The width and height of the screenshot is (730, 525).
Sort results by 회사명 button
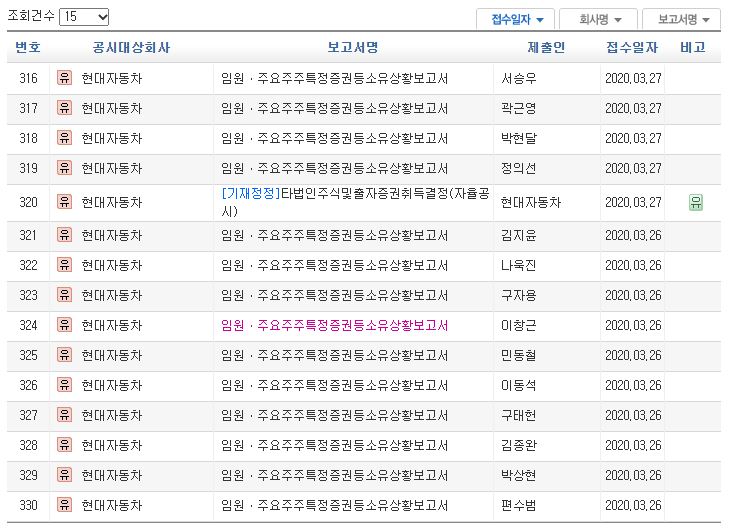point(598,20)
